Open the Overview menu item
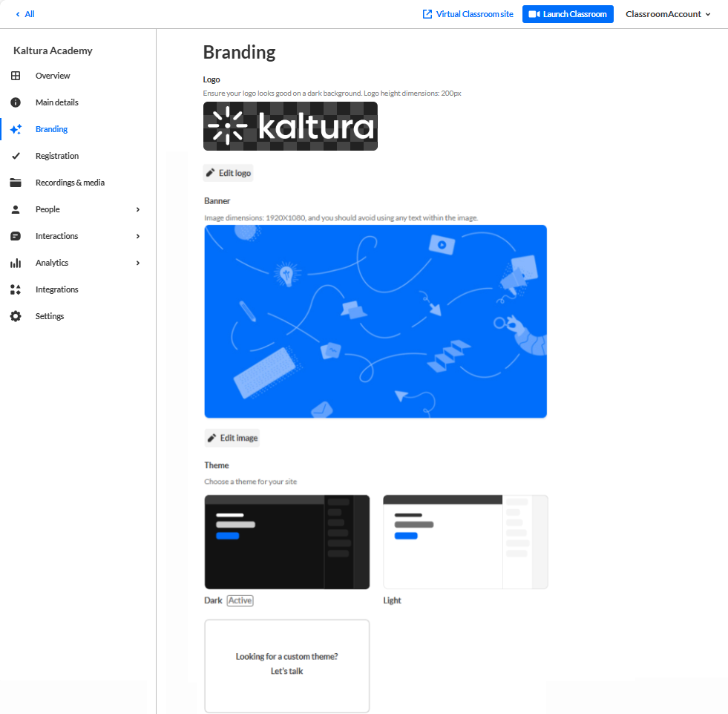 click(78, 76)
